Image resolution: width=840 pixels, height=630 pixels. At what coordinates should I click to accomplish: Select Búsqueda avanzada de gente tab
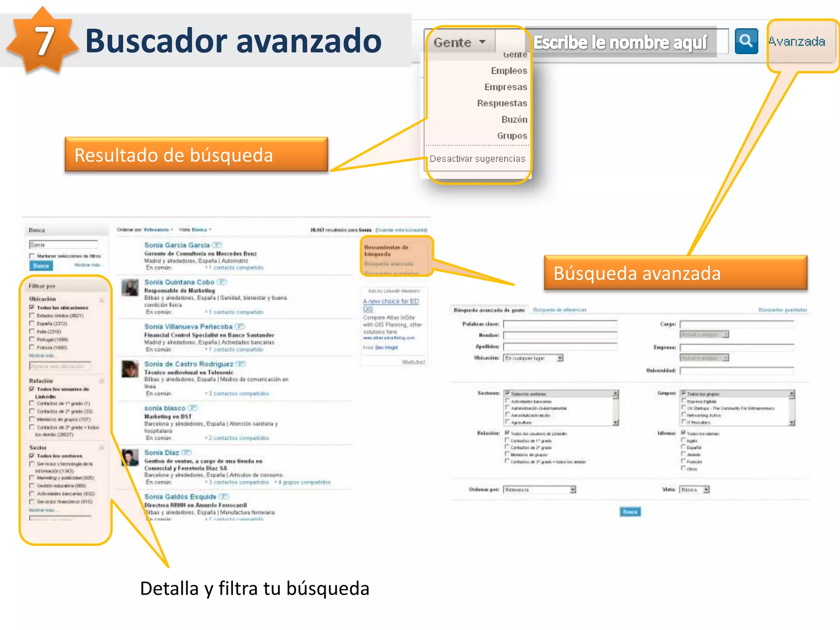click(489, 310)
